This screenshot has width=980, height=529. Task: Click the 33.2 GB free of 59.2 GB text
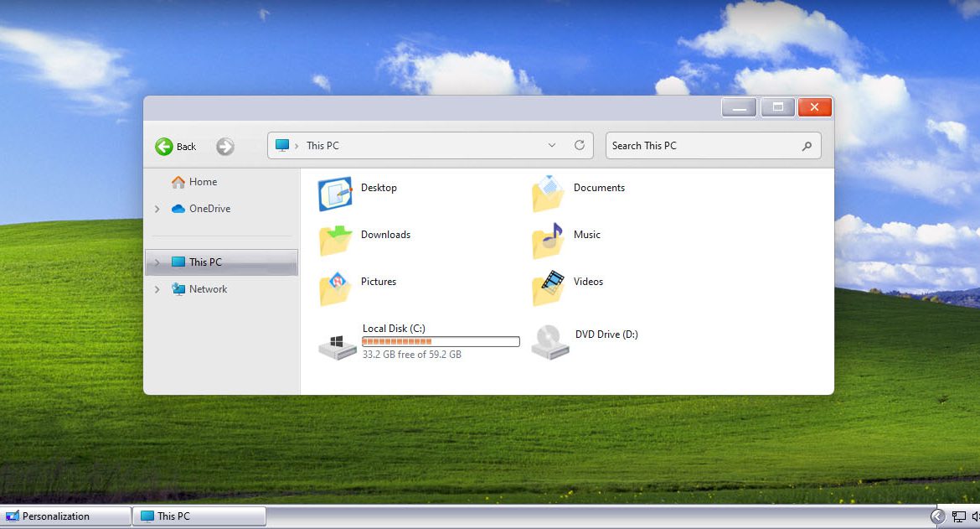pyautogui.click(x=412, y=355)
